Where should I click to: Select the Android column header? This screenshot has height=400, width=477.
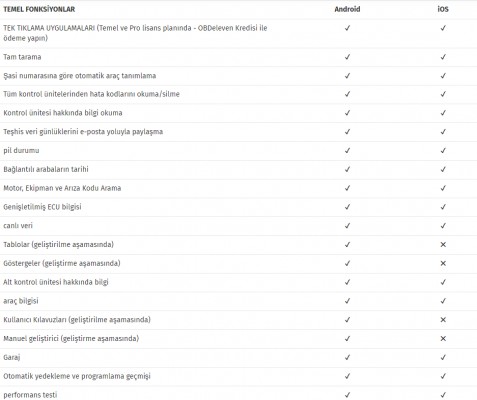[x=347, y=9]
